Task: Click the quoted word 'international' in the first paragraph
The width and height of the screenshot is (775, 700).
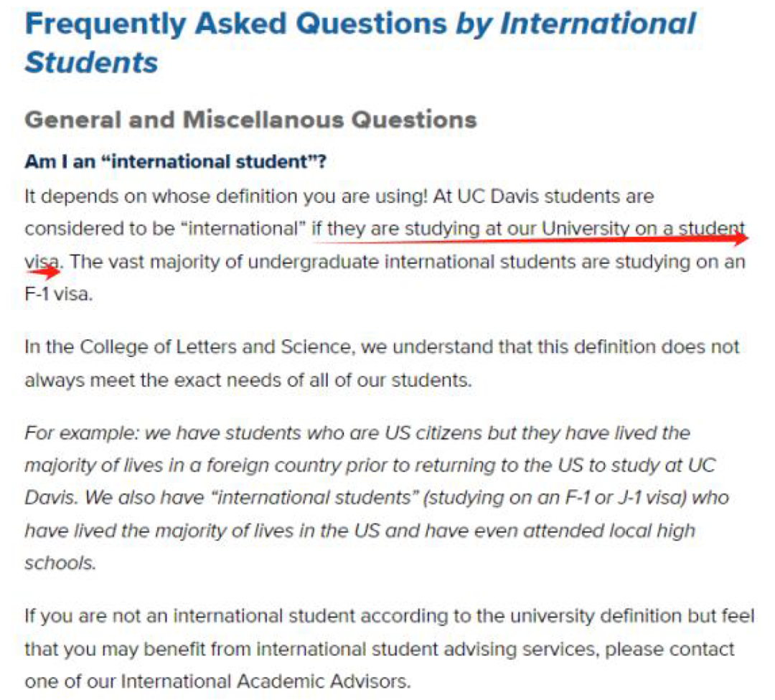Action: 244,229
